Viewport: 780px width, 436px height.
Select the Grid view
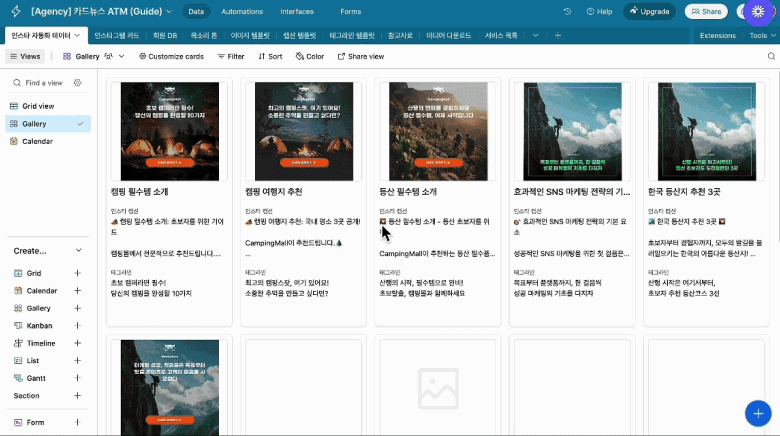(38, 106)
